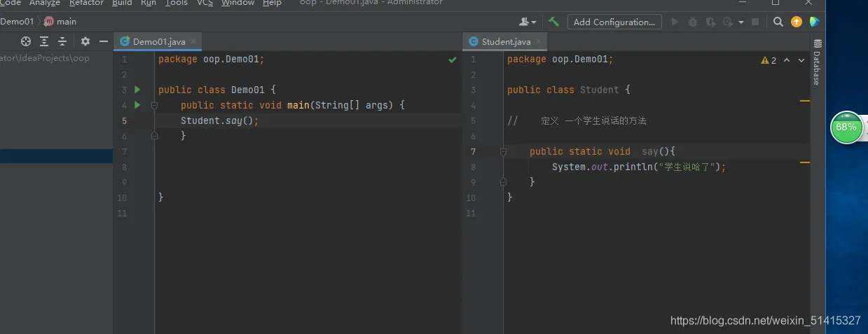Collapse the say method fold marker in Student

(x=504, y=151)
